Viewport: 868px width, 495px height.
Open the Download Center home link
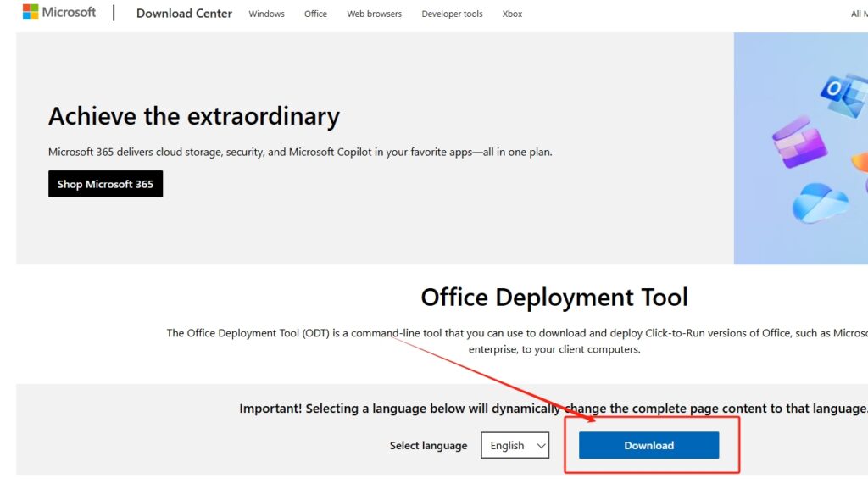(x=184, y=14)
